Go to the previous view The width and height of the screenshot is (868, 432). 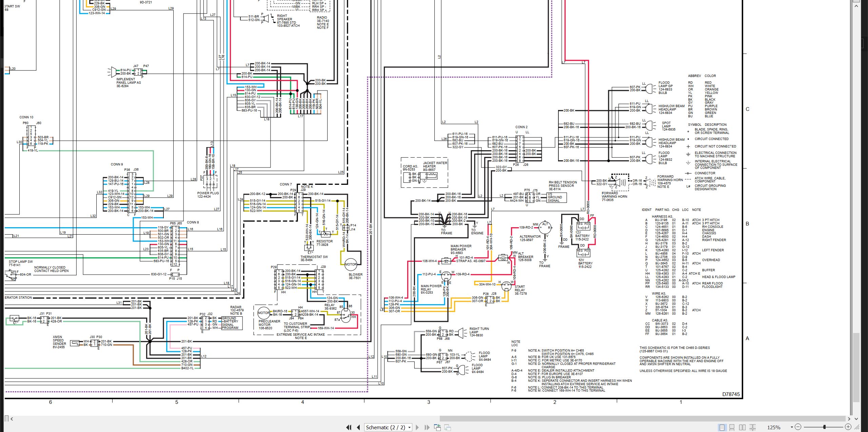pyautogui.click(x=437, y=427)
